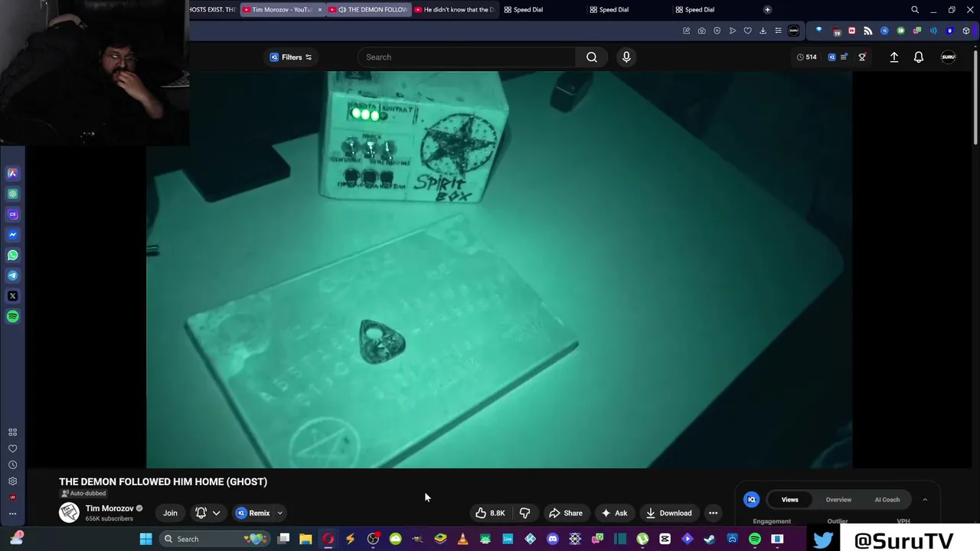Open Aria AI in Opera sidebar

[12, 174]
